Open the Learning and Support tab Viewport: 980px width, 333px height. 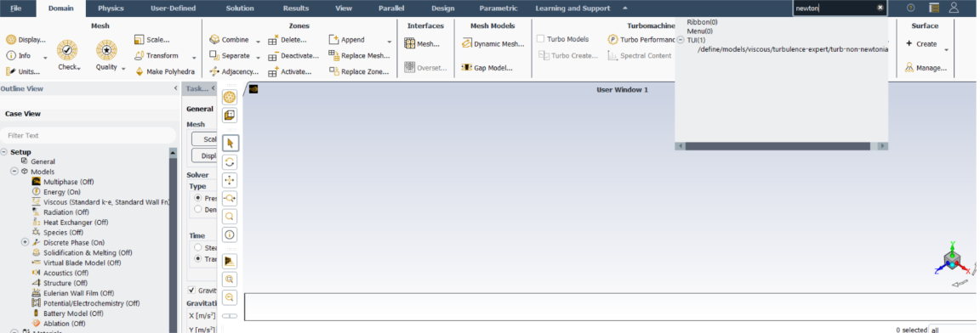pyautogui.click(x=573, y=8)
